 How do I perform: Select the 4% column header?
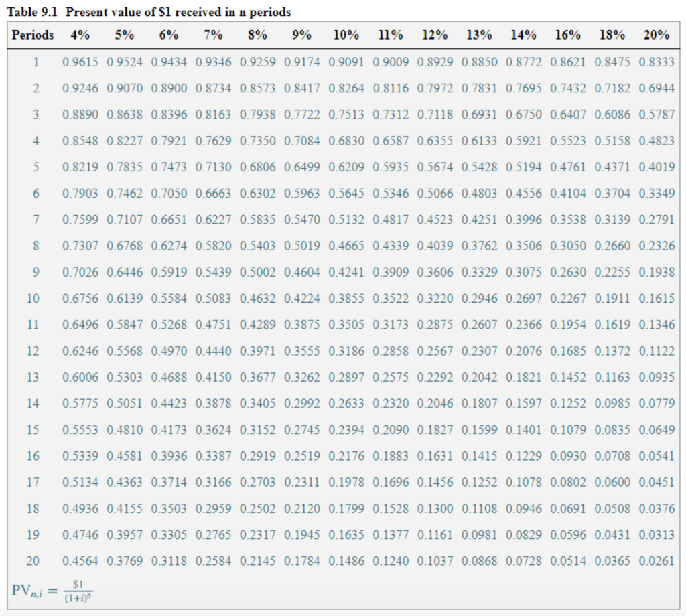[80, 35]
